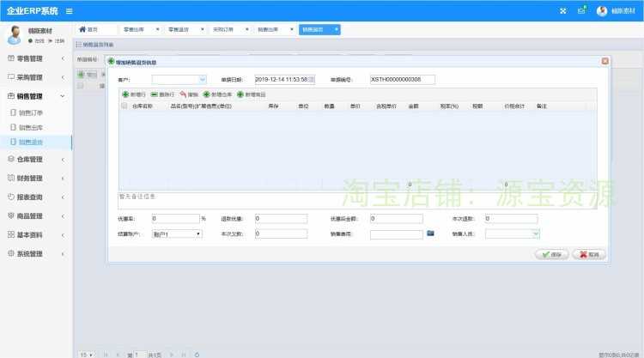Image resolution: width=644 pixels, height=358 pixels.
Task: Click the 零售管理 menu icon
Action: 11,58
